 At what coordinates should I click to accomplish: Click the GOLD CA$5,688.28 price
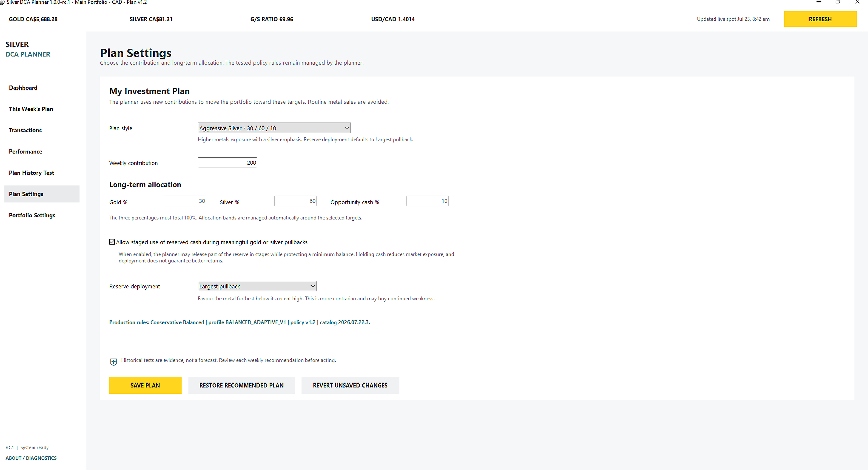33,19
